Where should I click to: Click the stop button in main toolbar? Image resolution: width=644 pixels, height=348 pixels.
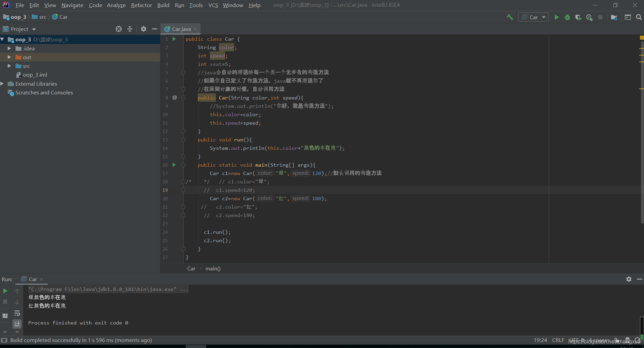[600, 17]
